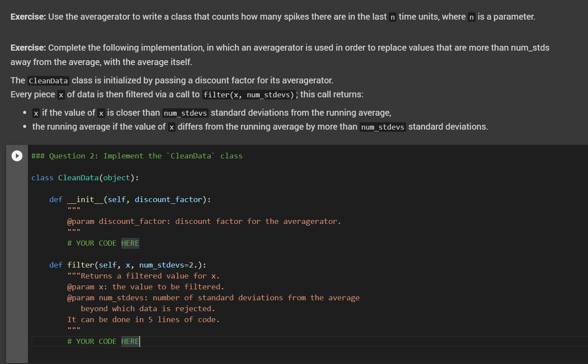Image resolution: width=588 pixels, height=364 pixels.
Task: Run the CleanData code cell
Action: pyautogui.click(x=17, y=156)
